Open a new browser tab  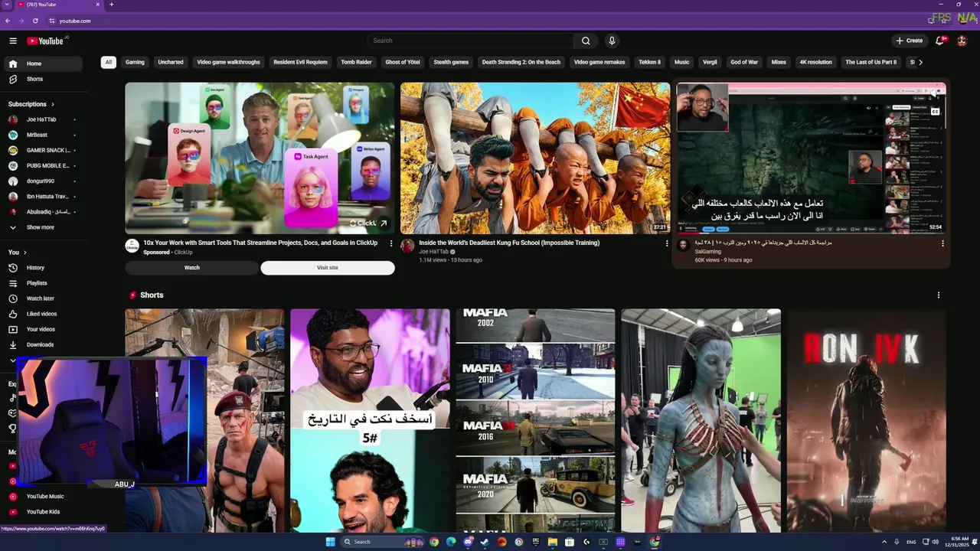111,5
